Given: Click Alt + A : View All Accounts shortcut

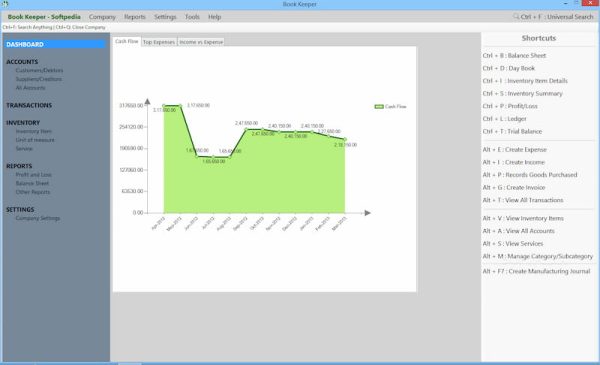Looking at the screenshot, I should coord(518,231).
